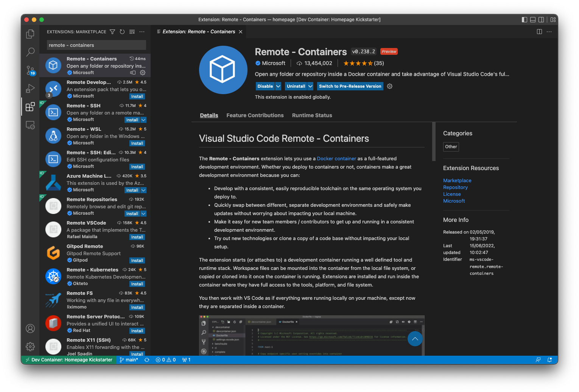Viewport: 579px width, 392px height.
Task: Open the Run and Debug view
Action: click(x=30, y=88)
